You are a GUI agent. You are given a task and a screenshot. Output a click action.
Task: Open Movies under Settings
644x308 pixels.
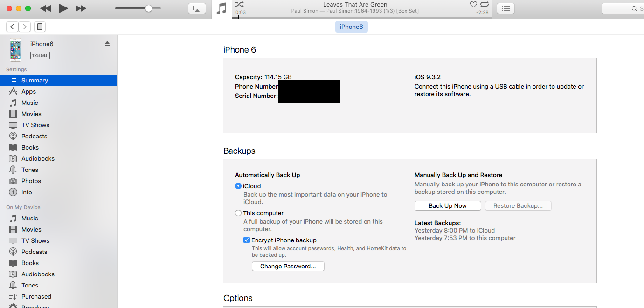tap(58, 114)
